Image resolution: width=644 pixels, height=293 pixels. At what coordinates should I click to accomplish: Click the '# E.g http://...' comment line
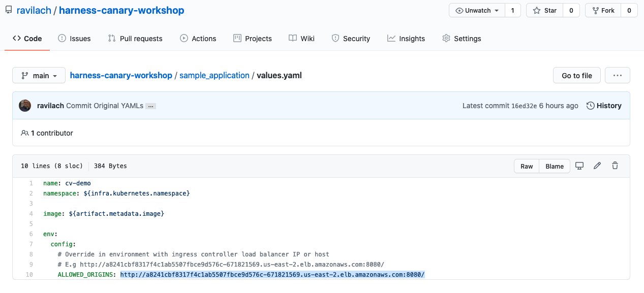tap(221, 265)
